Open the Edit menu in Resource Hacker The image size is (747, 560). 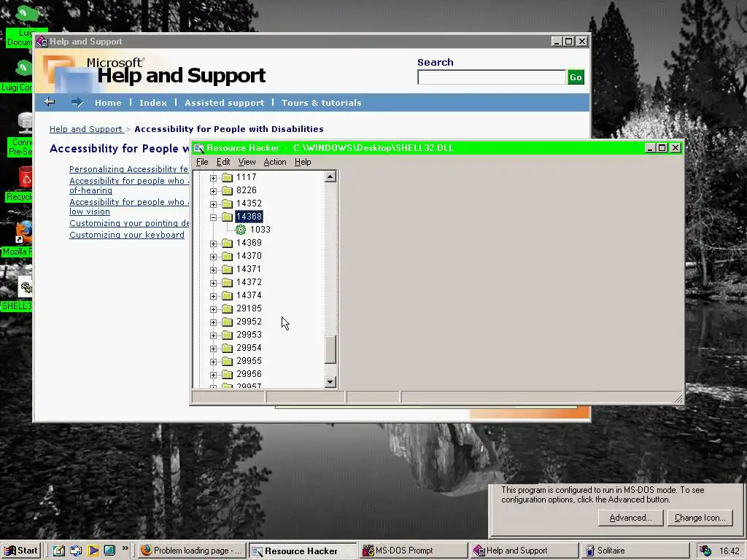(x=223, y=162)
